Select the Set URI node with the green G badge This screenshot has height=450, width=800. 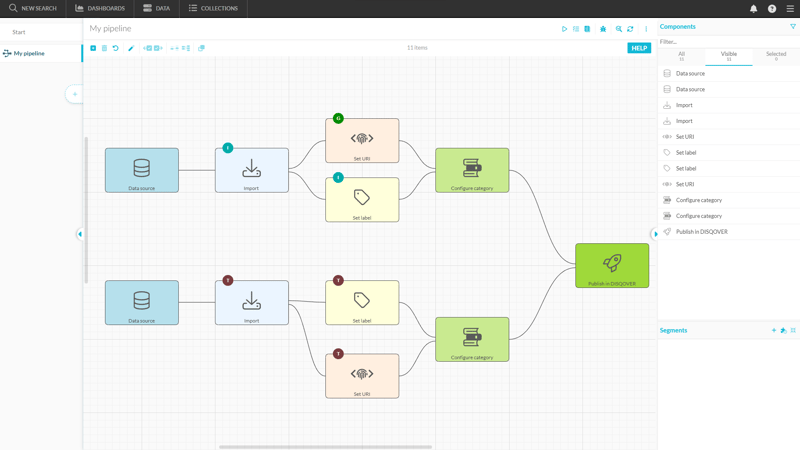point(362,141)
